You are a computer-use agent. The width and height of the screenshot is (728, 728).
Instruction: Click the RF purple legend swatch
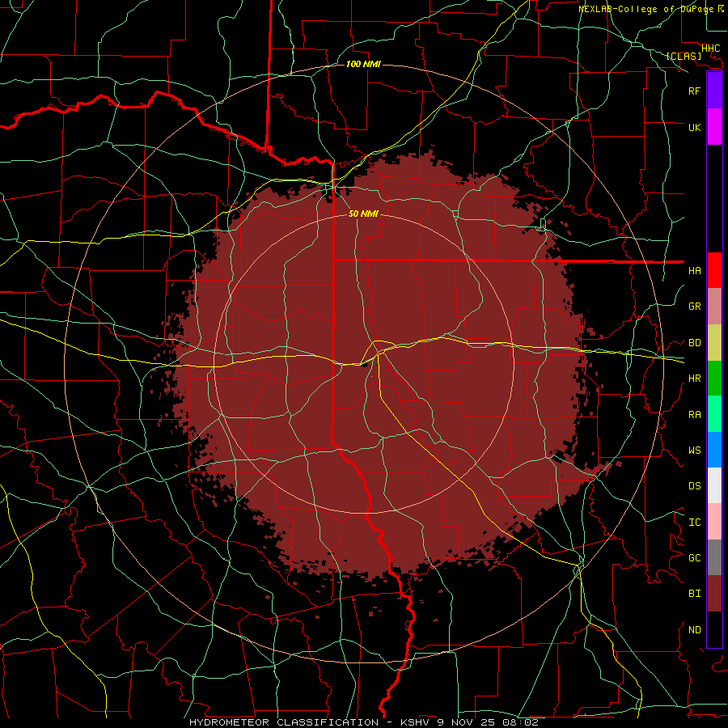point(714,91)
